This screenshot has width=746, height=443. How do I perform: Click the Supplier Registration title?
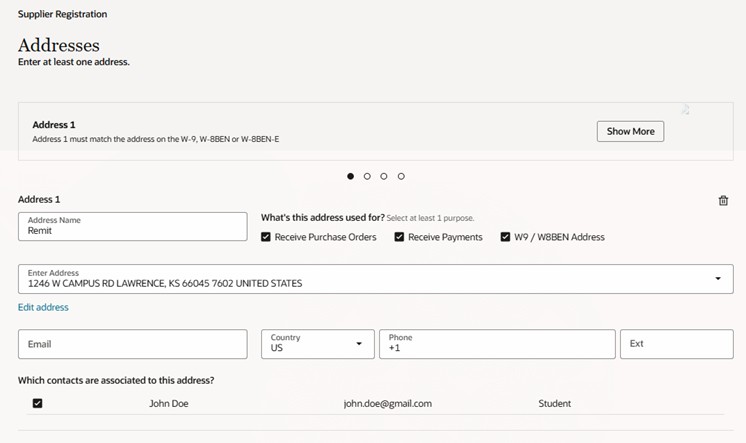click(62, 14)
